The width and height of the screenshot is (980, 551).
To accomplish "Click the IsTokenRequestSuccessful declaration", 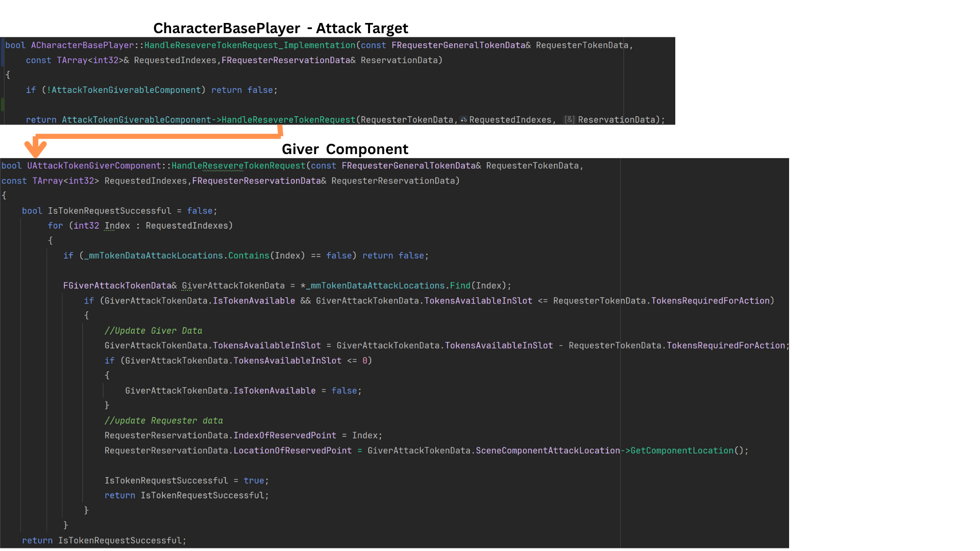I will tap(109, 211).
